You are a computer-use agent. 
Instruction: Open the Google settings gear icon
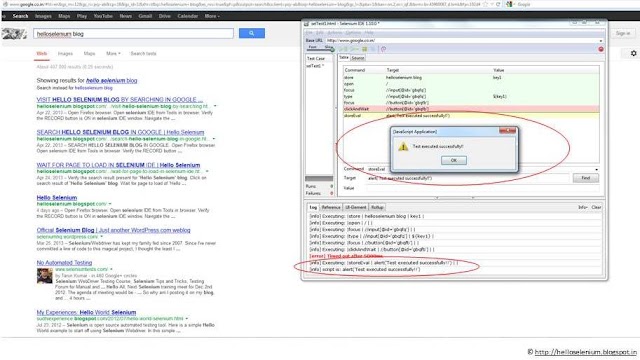[633, 53]
